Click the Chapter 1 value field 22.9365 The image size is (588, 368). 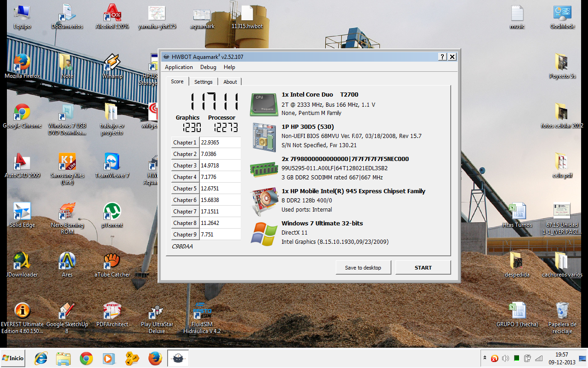point(220,143)
